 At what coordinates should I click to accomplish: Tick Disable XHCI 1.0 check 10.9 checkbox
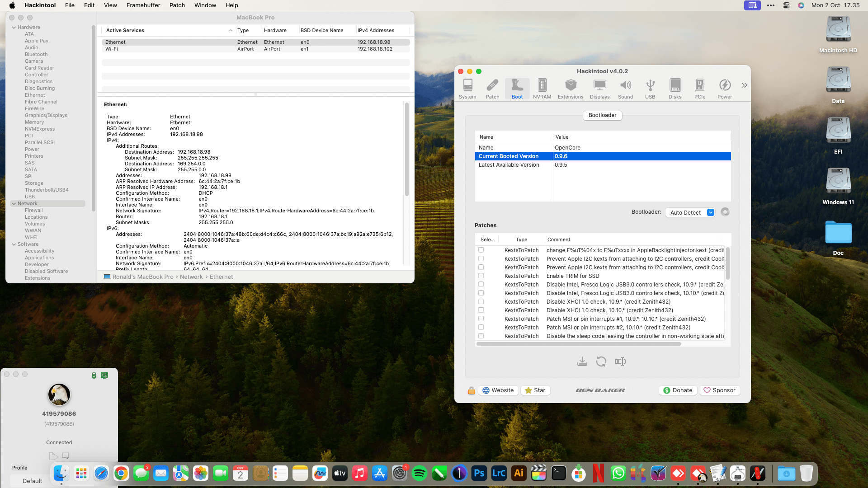click(481, 302)
